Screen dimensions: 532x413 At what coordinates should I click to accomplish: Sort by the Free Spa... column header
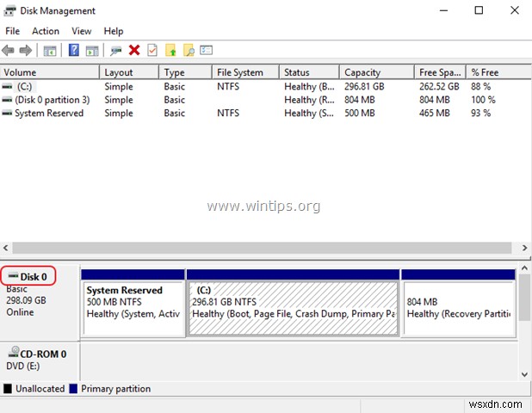tap(441, 72)
